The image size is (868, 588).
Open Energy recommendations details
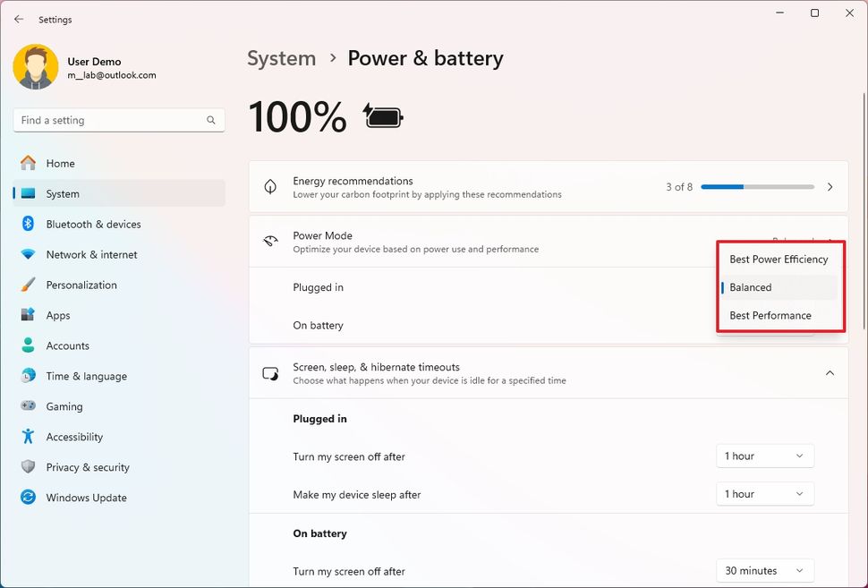pyautogui.click(x=830, y=186)
